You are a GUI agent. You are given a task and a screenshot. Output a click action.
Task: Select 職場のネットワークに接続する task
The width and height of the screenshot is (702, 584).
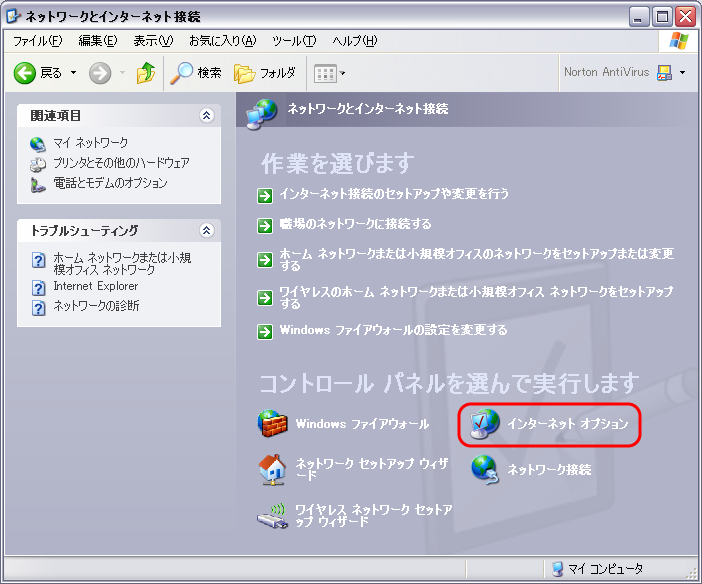click(x=355, y=223)
